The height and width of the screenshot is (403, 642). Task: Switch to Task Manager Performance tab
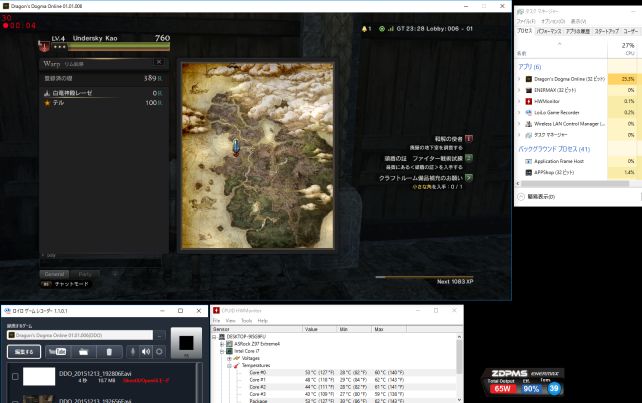[x=549, y=31]
